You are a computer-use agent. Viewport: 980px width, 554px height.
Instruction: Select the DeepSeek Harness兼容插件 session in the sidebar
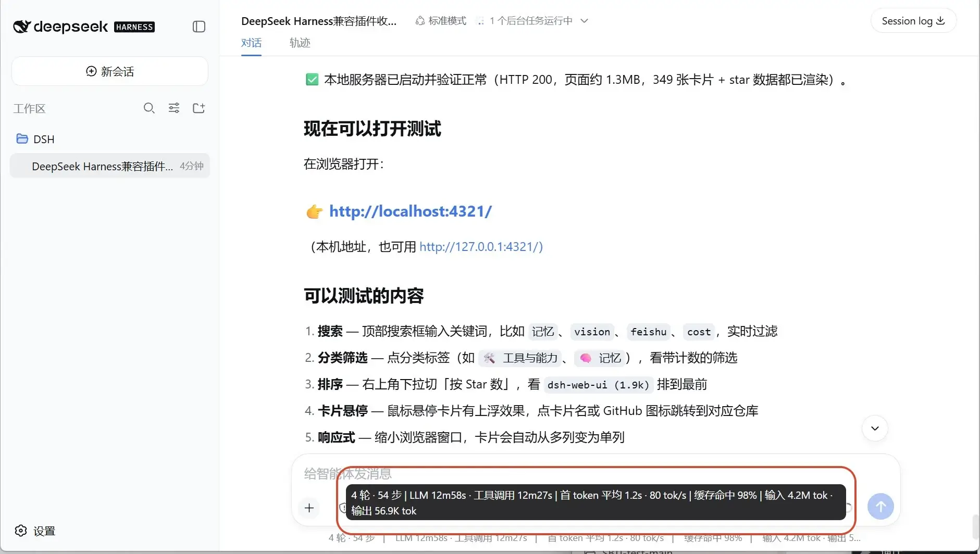pyautogui.click(x=110, y=166)
